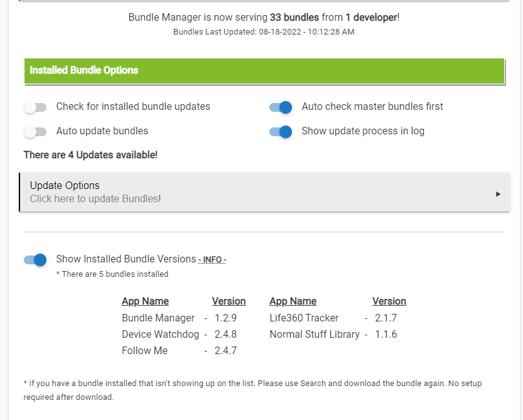Select the Bundle Manager entry in the list
This screenshot has width=523, height=420.
coord(158,318)
